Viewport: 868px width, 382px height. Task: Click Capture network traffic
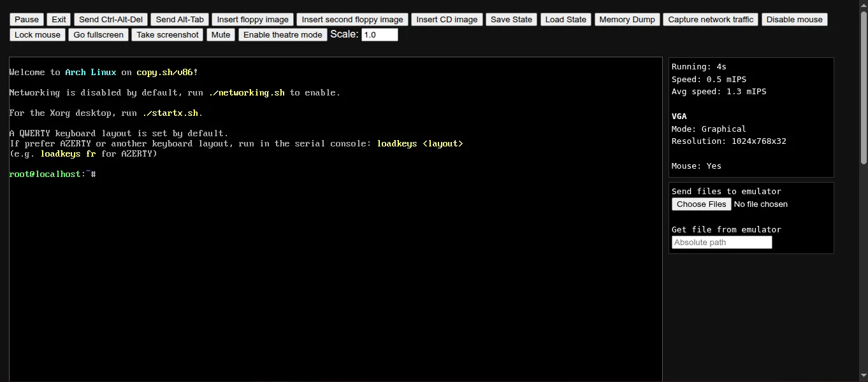click(711, 20)
